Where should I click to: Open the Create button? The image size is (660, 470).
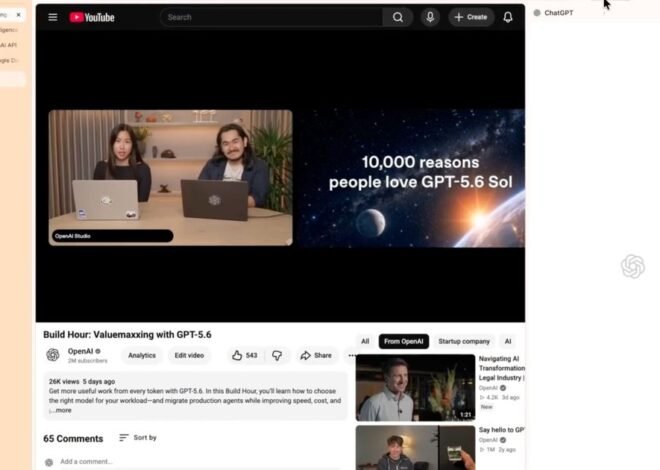471,17
